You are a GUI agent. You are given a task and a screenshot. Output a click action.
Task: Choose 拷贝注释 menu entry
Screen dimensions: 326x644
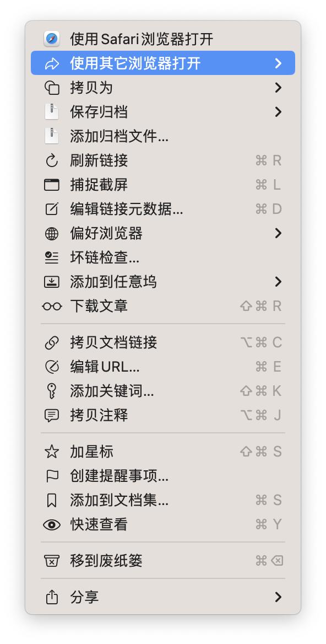[x=163, y=415]
